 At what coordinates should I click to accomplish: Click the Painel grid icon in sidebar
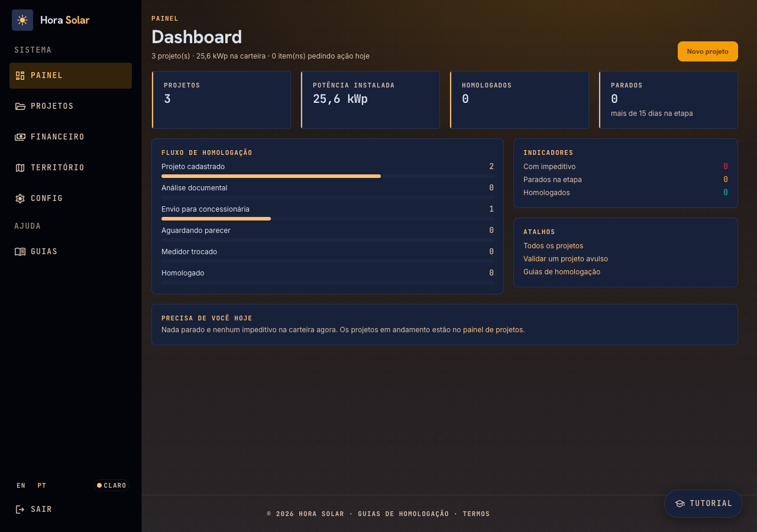click(20, 76)
